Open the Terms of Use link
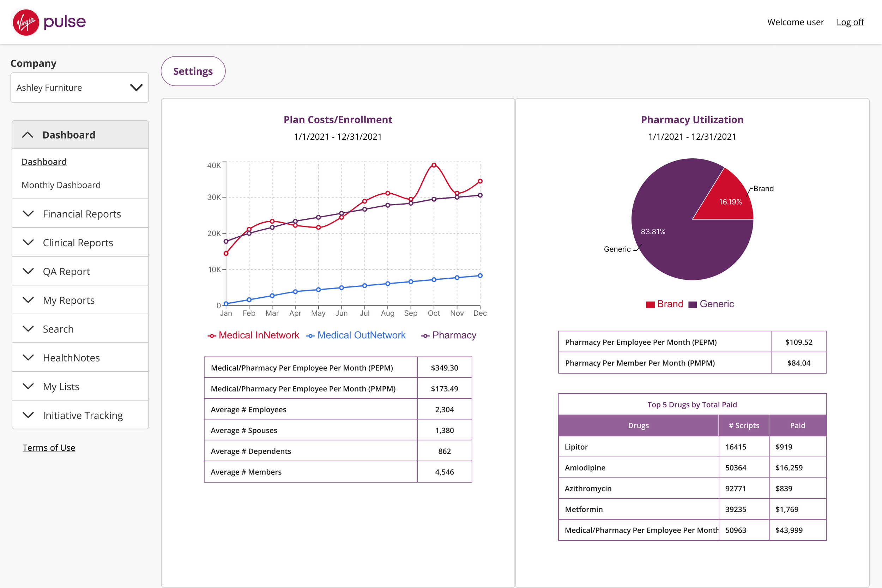Viewport: 882px width, 588px height. tap(49, 448)
